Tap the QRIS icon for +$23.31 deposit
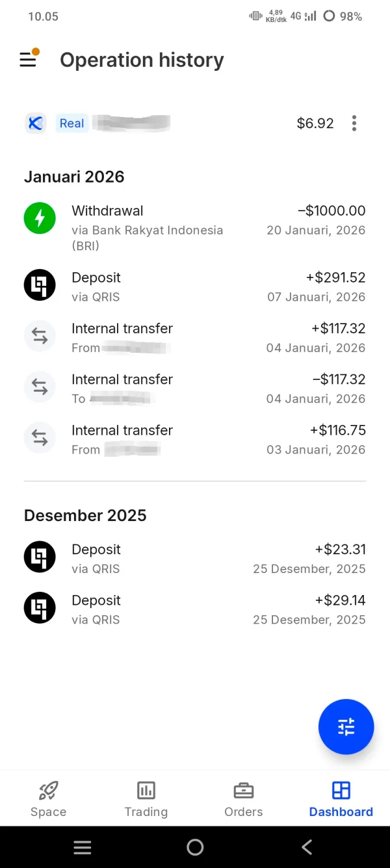390x868 pixels. click(x=40, y=557)
